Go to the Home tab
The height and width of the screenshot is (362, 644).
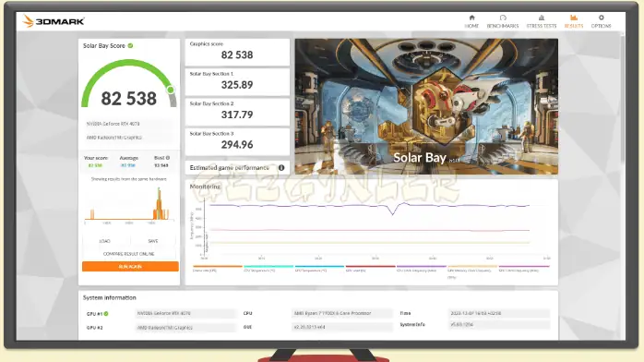(x=471, y=21)
